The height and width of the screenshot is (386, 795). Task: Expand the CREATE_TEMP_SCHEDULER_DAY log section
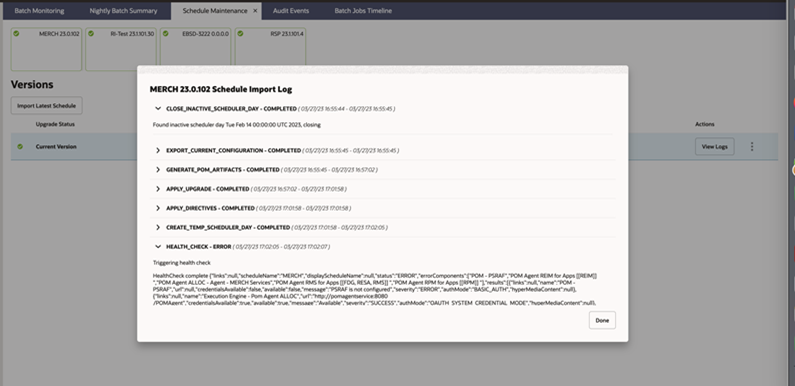click(158, 228)
